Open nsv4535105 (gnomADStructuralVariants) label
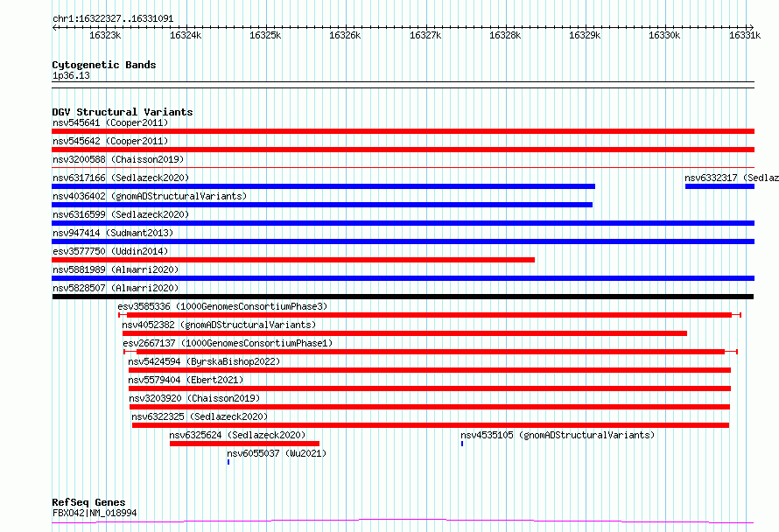Viewport: 779px width, 532px height. (x=558, y=435)
